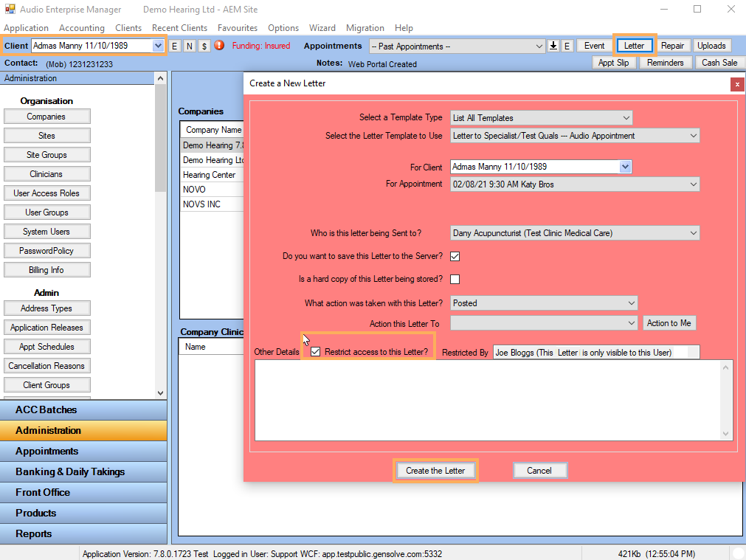Click the download arrow beside Past Appointments
Screen dimensions: 746x560
553,45
